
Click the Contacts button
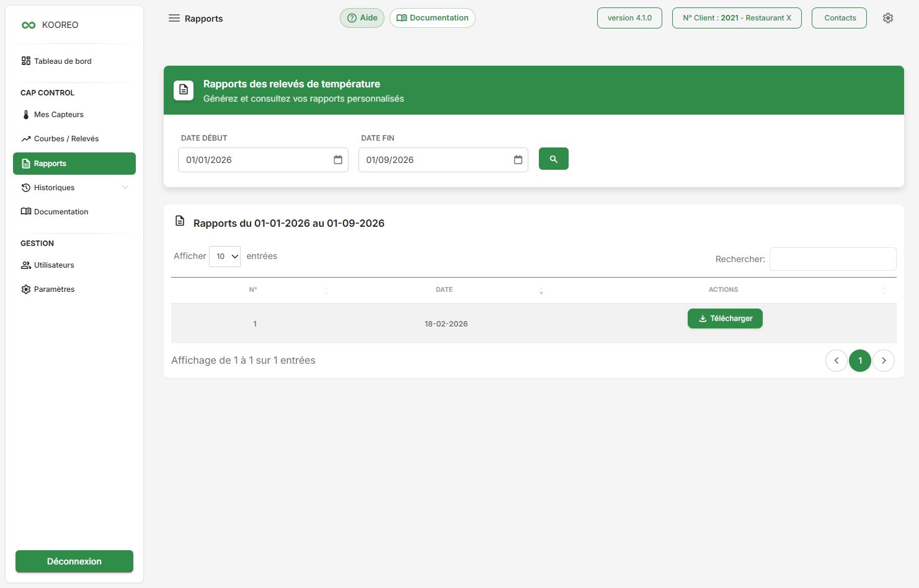point(840,18)
